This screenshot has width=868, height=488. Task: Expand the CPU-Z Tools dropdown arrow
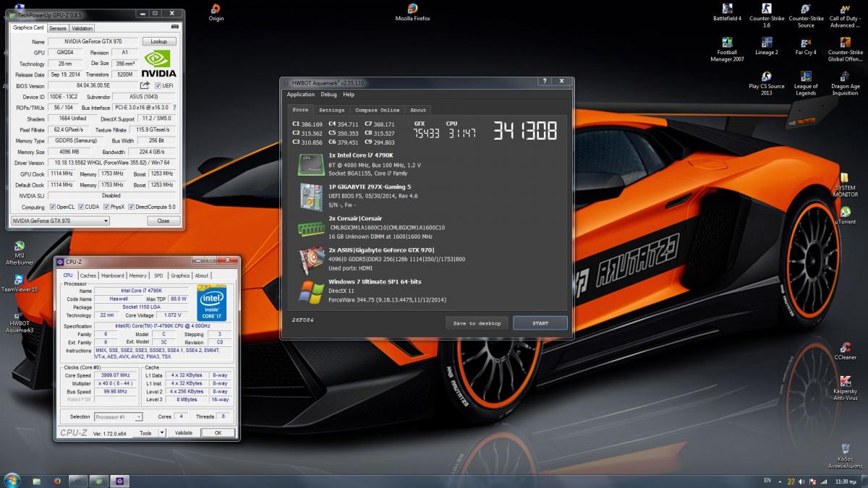[162, 432]
